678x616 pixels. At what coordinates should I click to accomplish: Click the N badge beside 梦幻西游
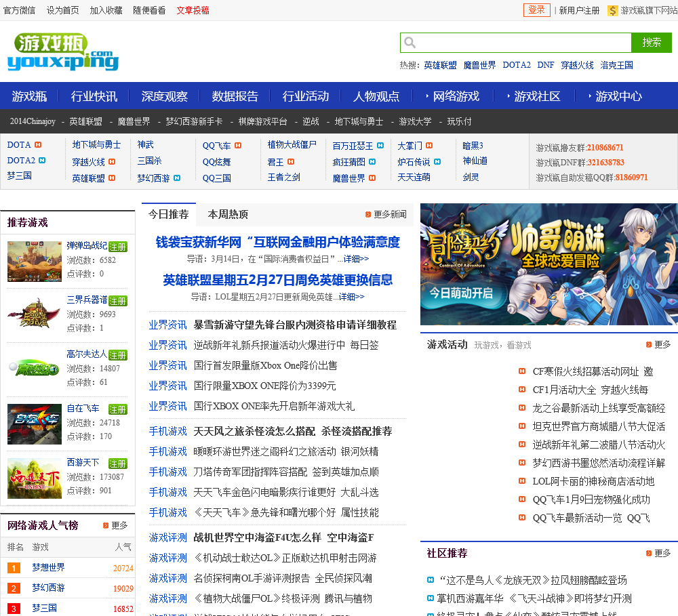(x=177, y=178)
